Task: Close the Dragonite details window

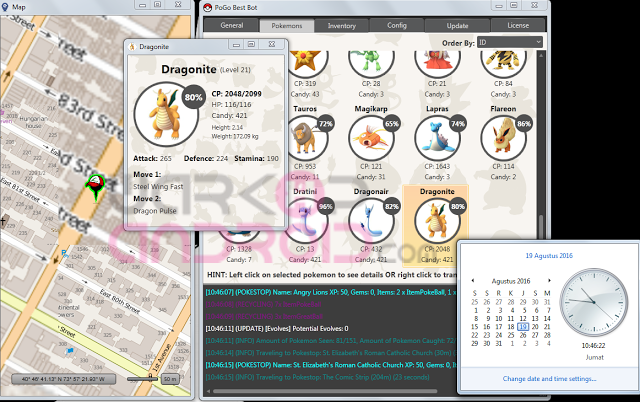Action: pyautogui.click(x=272, y=44)
